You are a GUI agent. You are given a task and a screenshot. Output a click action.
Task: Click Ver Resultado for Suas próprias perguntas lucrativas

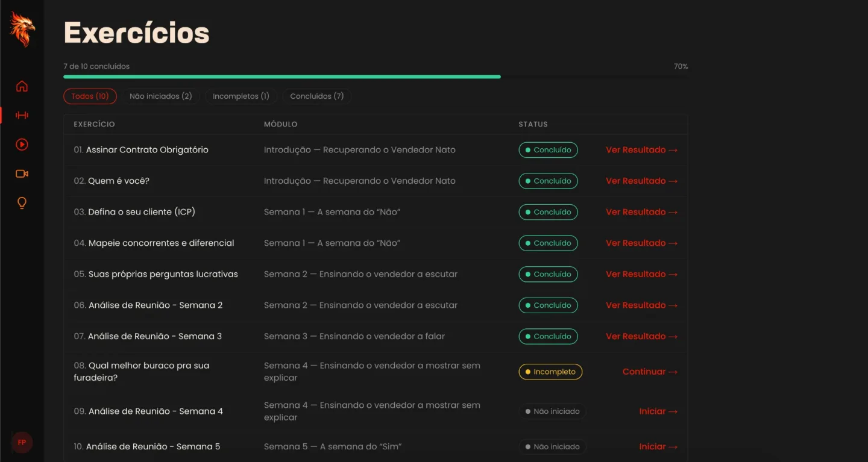click(641, 274)
